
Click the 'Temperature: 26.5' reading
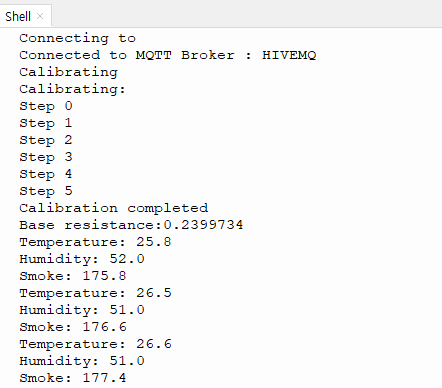(95, 293)
